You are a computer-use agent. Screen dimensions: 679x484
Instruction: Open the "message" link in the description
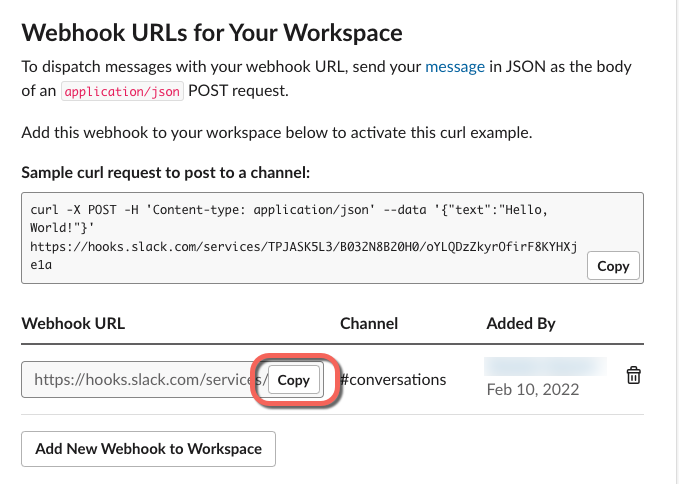tap(455, 67)
